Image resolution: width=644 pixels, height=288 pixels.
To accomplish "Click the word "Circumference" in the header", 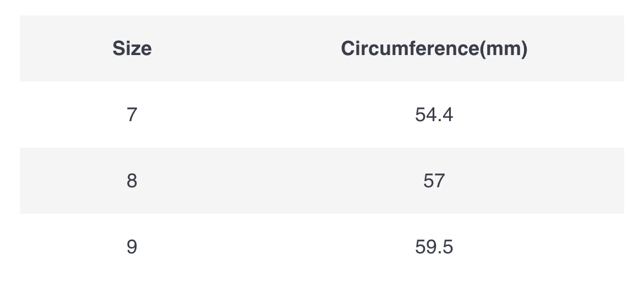I will [x=410, y=48].
